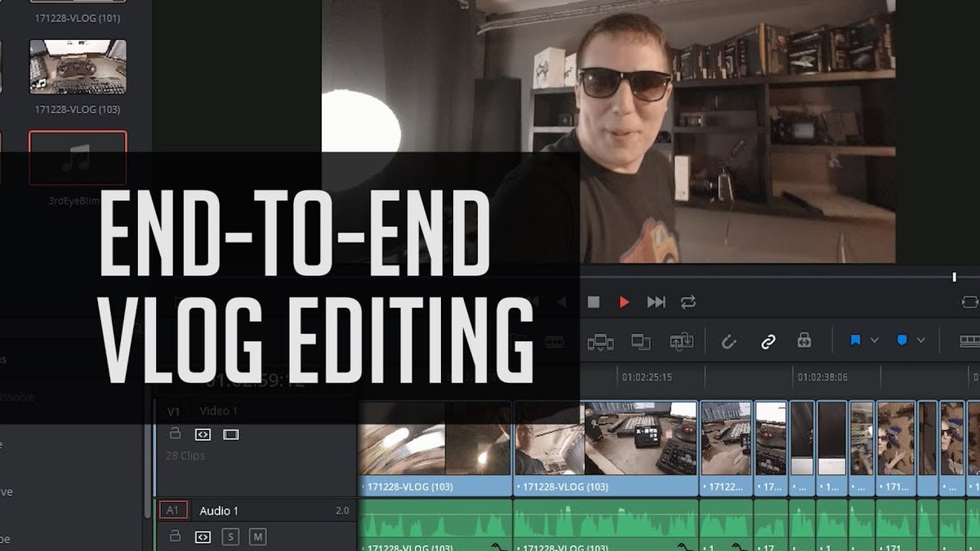The image size is (980, 551).
Task: Move the viewer scrub bar playhead
Action: (954, 278)
